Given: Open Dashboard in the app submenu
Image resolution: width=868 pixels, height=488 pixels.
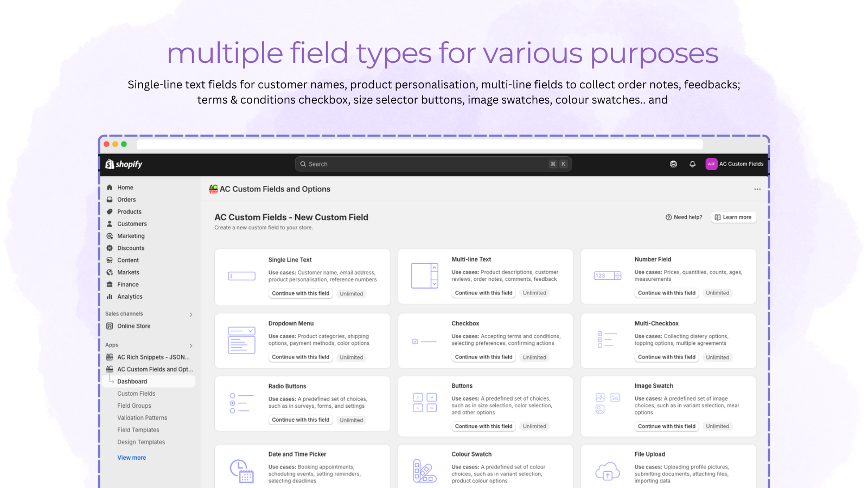Looking at the screenshot, I should tap(150, 382).
